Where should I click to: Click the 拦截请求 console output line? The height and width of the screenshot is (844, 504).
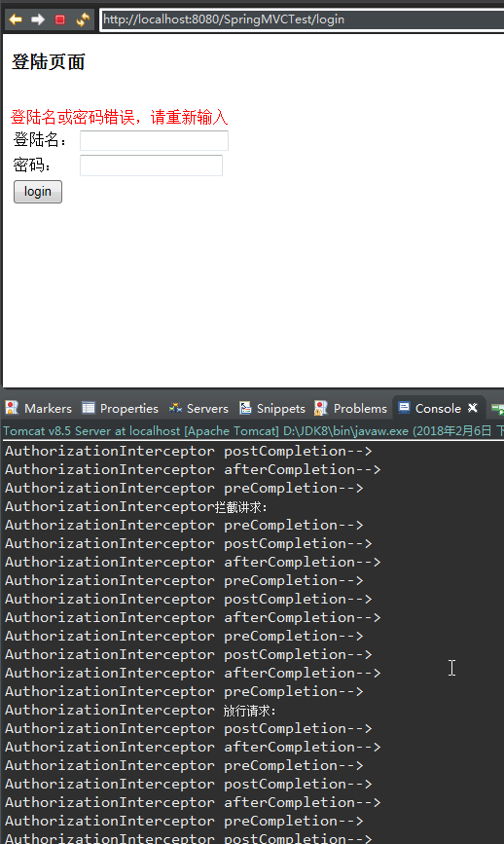pos(136,507)
